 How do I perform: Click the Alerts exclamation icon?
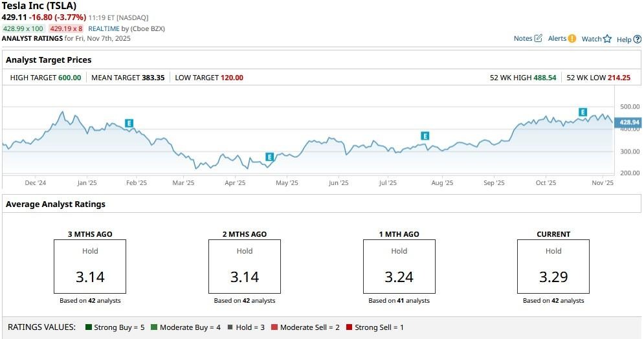click(572, 39)
